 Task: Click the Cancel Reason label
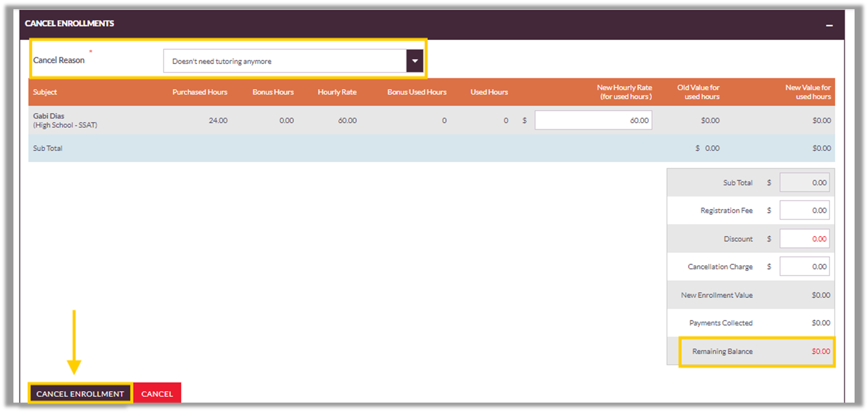[x=59, y=60]
